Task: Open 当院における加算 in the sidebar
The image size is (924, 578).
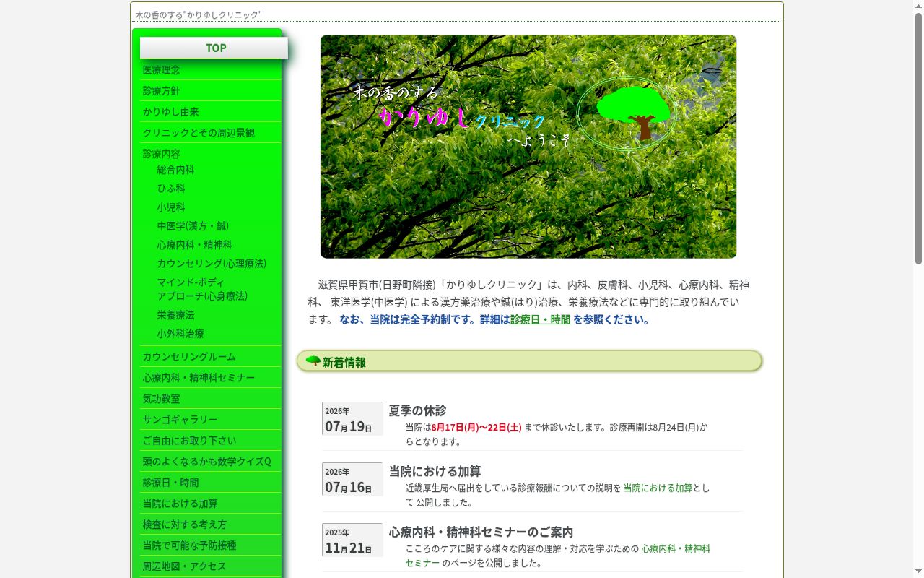Action: [x=210, y=504]
